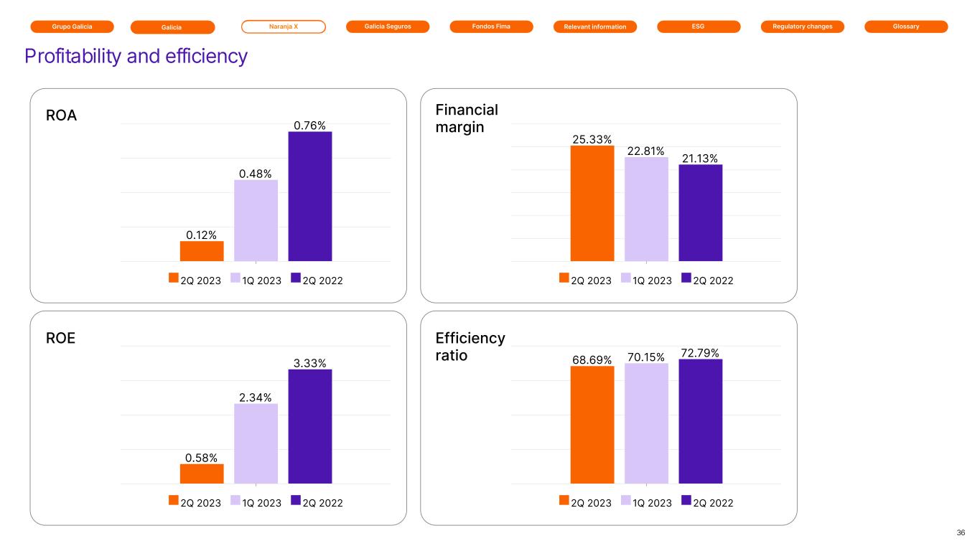Select the 0.76% ROA bar
Image resolution: width=980 pixels, height=551 pixels.
[309, 196]
